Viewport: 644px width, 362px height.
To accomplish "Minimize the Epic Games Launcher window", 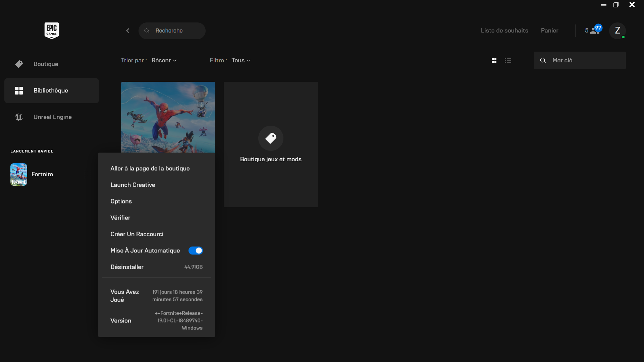I will [x=604, y=5].
